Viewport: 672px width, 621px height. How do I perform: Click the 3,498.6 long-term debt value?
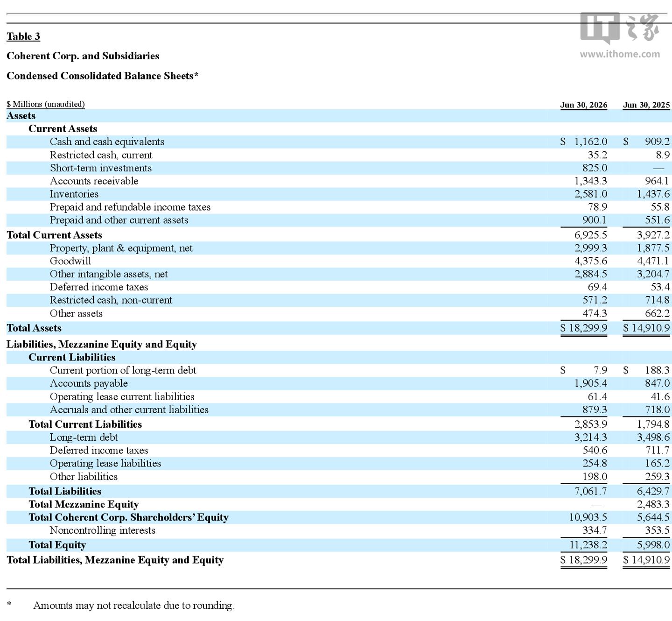[653, 438]
